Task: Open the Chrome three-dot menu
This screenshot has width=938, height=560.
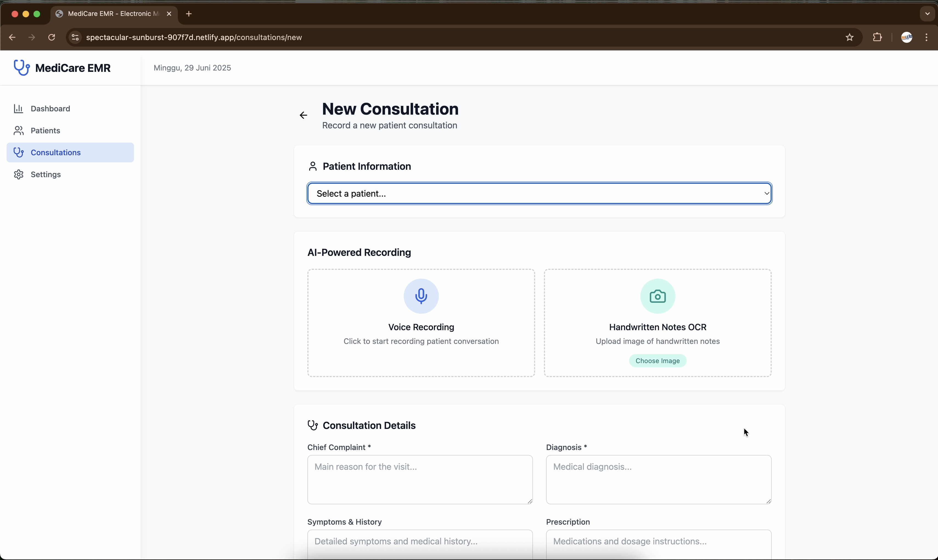Action: point(926,37)
